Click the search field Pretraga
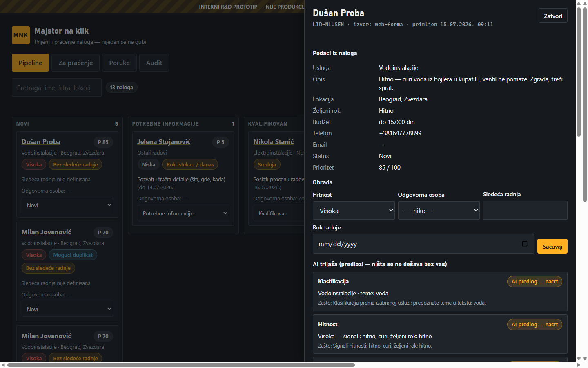 pos(57,88)
